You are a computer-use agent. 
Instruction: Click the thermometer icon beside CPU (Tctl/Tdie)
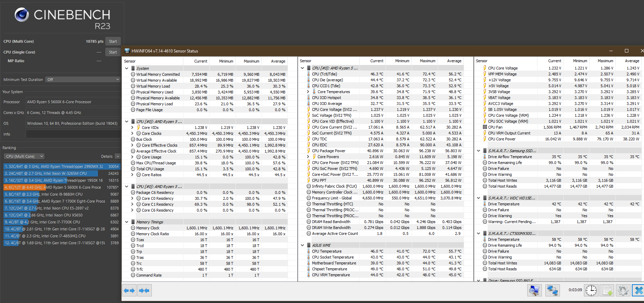308,74
